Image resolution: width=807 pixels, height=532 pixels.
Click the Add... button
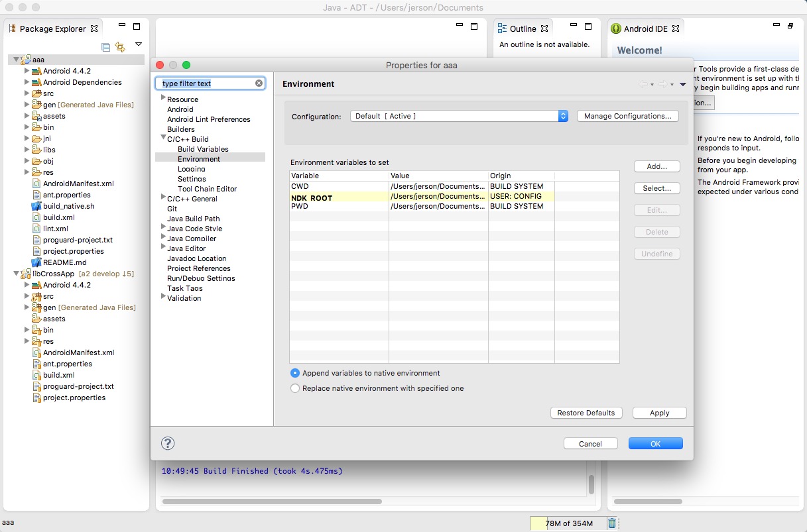pyautogui.click(x=657, y=166)
